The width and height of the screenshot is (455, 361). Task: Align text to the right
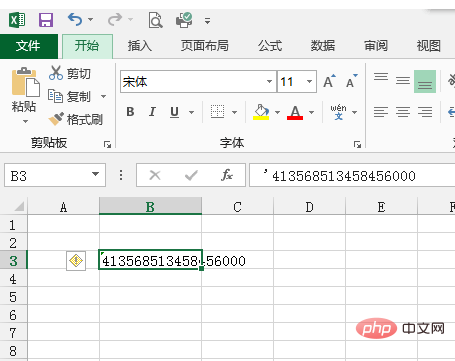tap(425, 112)
